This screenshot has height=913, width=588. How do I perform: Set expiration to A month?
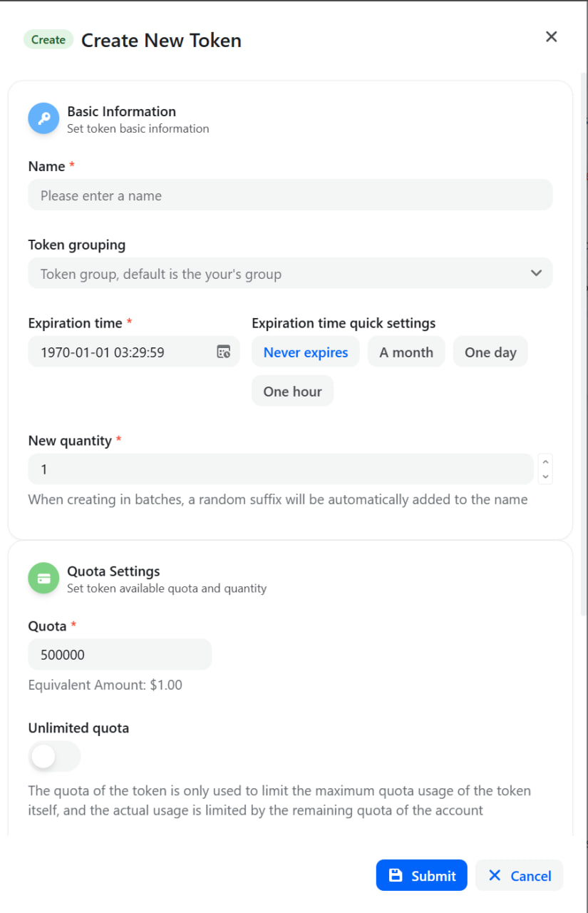406,352
